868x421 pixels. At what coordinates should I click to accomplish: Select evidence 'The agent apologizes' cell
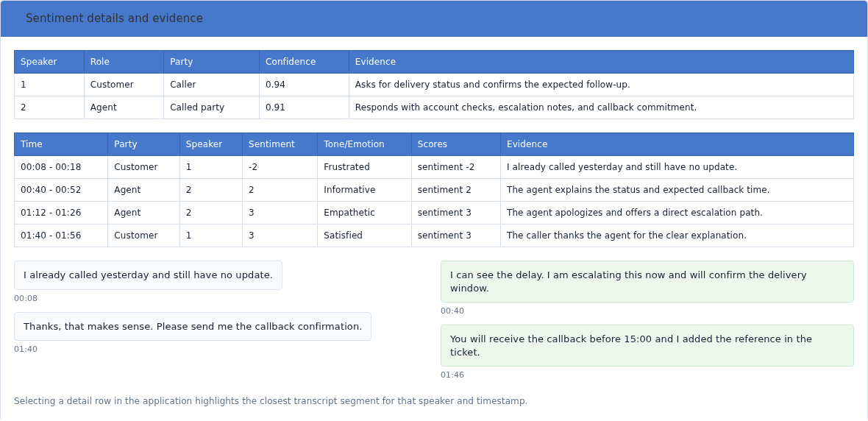[677, 213]
